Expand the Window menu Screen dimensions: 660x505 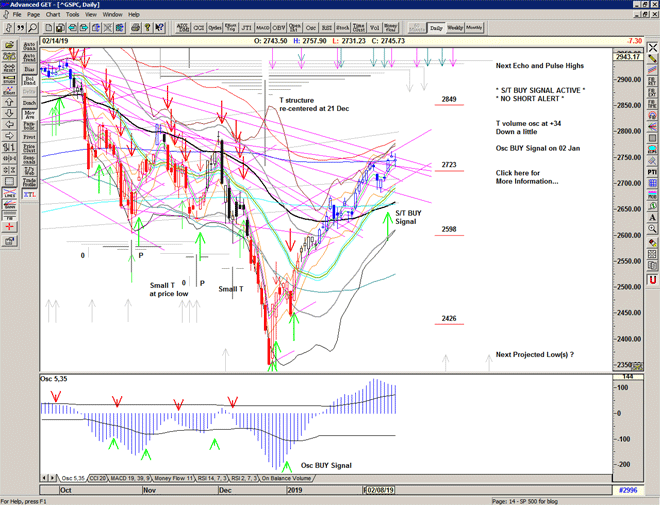[112, 15]
